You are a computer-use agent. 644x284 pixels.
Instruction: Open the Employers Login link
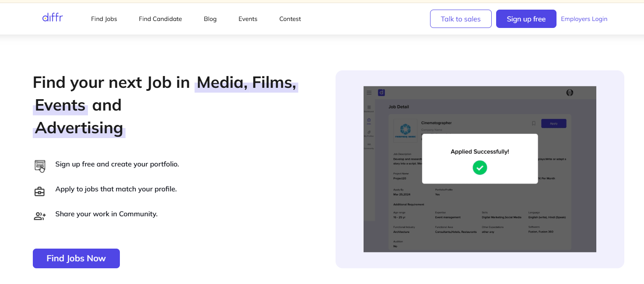tap(584, 19)
